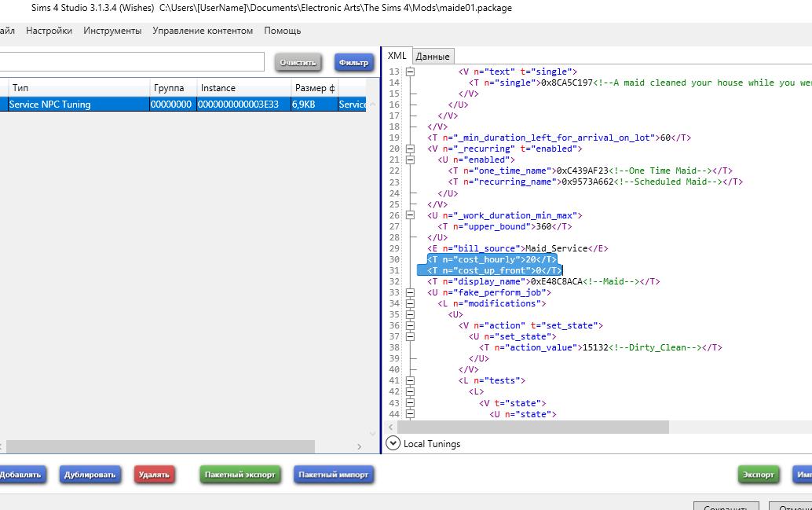Collapse the "tests" list at line 41
812x510 pixels.
(x=410, y=380)
